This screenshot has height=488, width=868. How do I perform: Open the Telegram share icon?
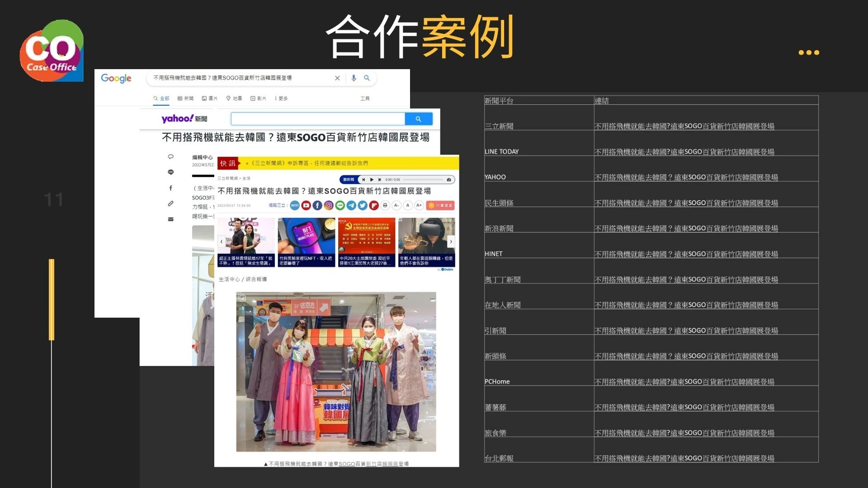pyautogui.click(x=351, y=206)
